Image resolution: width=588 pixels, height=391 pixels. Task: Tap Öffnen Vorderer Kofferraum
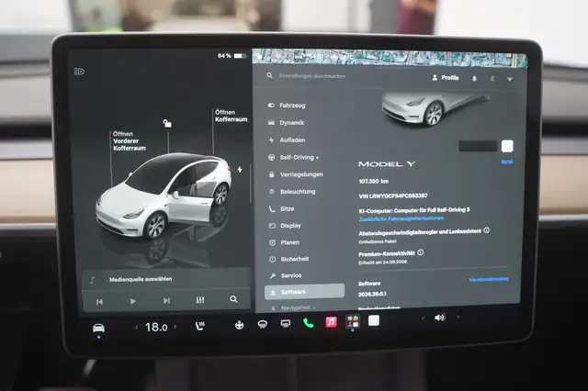pos(130,141)
